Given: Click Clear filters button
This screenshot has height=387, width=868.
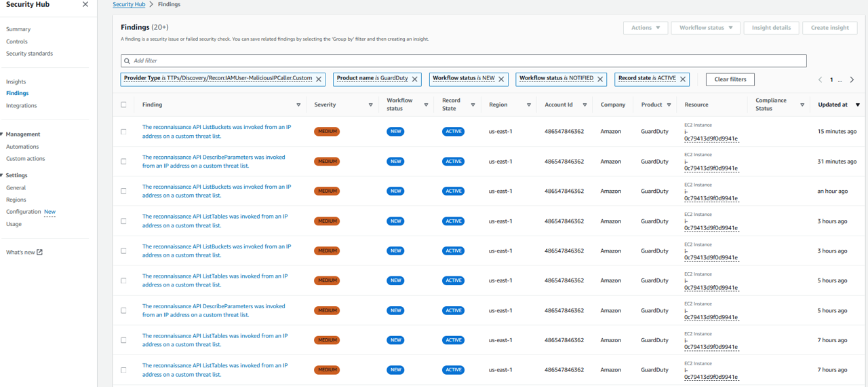Looking at the screenshot, I should pyautogui.click(x=730, y=79).
